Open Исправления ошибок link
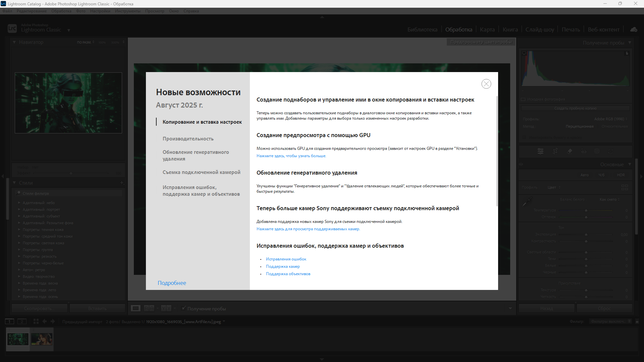The width and height of the screenshot is (644, 362). pyautogui.click(x=286, y=259)
